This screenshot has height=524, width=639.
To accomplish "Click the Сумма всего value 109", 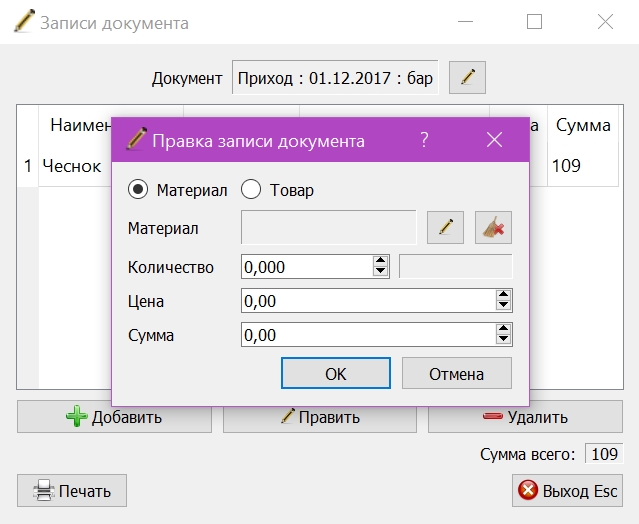I will (x=604, y=454).
